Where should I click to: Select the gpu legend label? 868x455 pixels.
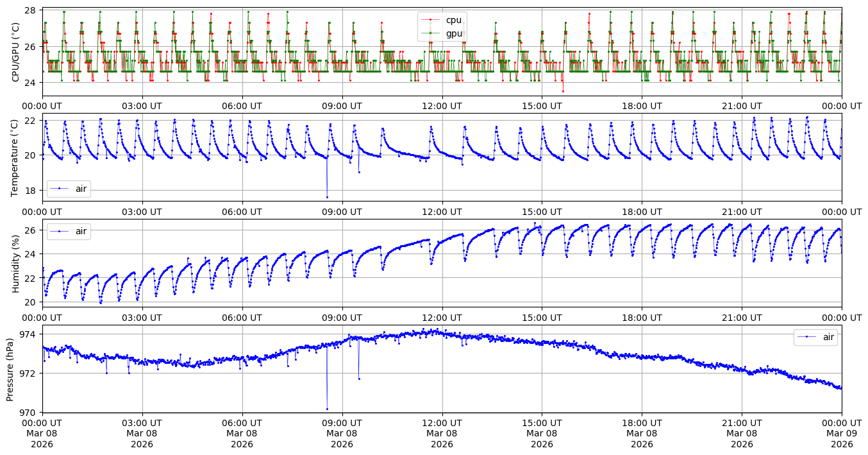(454, 33)
